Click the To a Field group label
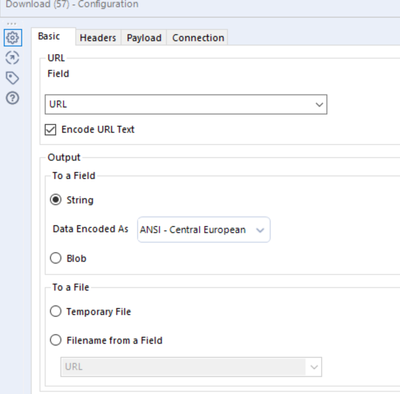The image size is (400, 394). pos(74,176)
